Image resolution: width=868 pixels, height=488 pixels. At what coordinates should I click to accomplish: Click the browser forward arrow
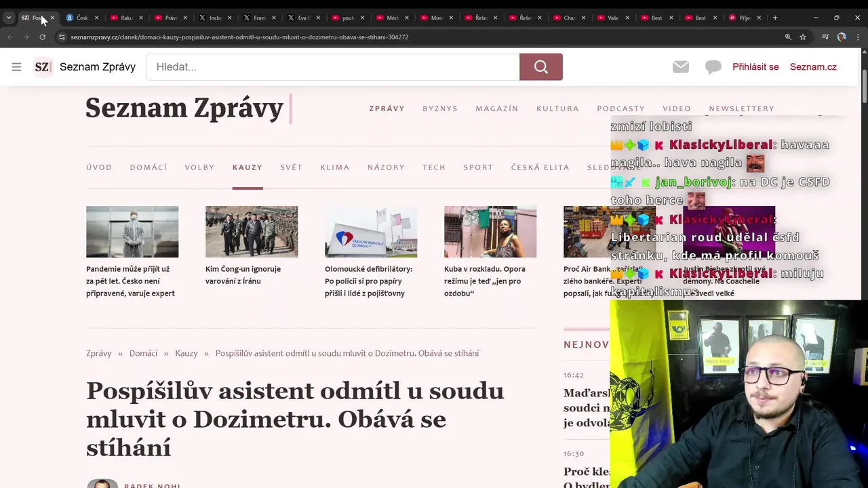click(x=26, y=37)
